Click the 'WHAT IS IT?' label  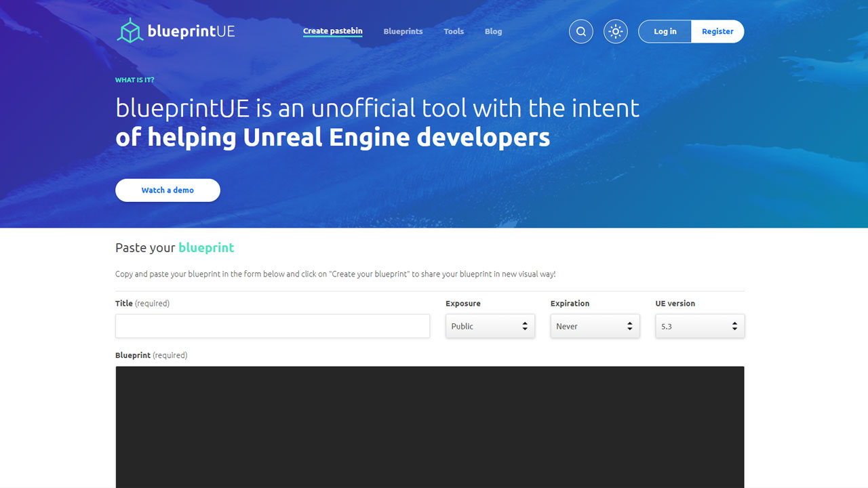coord(135,80)
